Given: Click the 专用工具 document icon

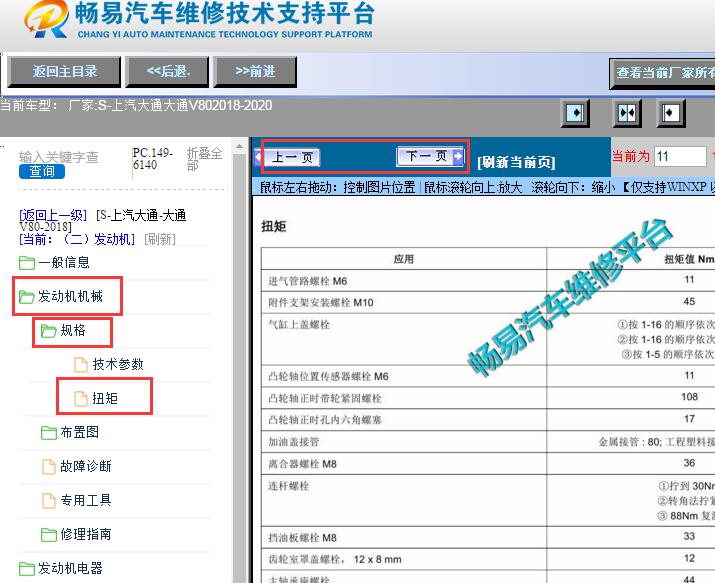Looking at the screenshot, I should tap(49, 500).
